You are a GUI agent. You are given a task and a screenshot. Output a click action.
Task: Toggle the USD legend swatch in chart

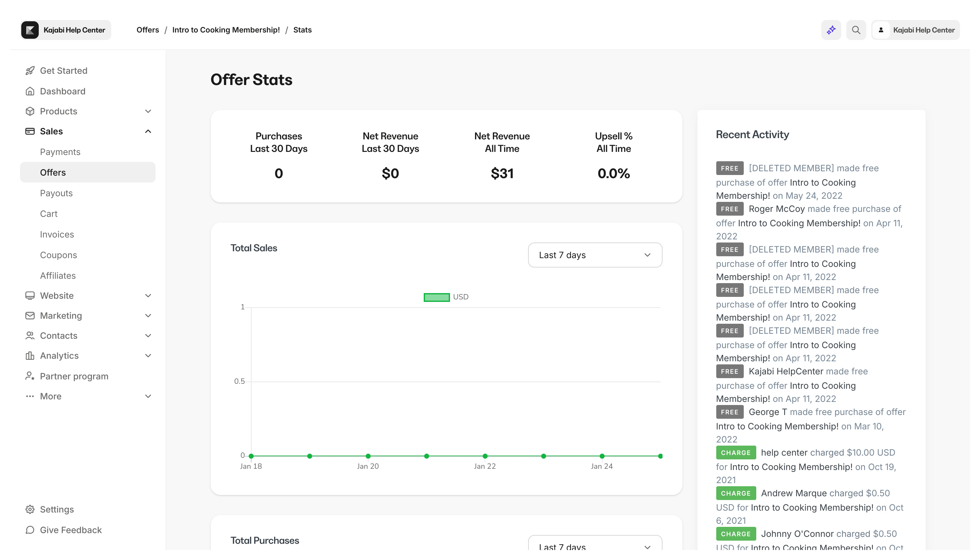(x=437, y=297)
